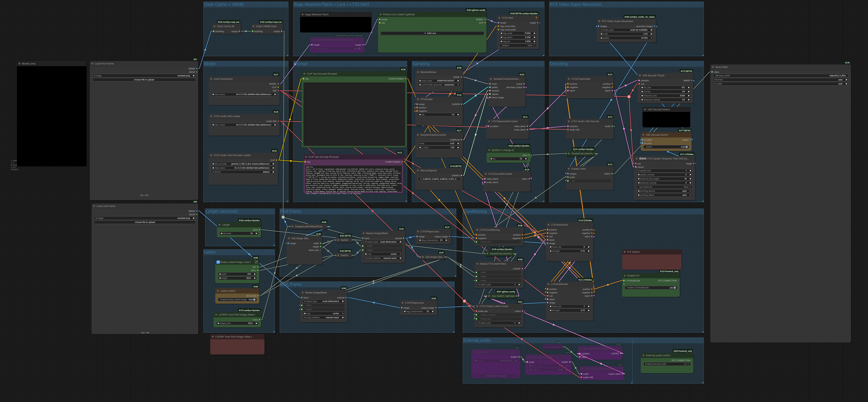The height and width of the screenshot is (402, 868).
Task: Click the help question mark on LTX2 NAG node
Action: click(x=536, y=18)
